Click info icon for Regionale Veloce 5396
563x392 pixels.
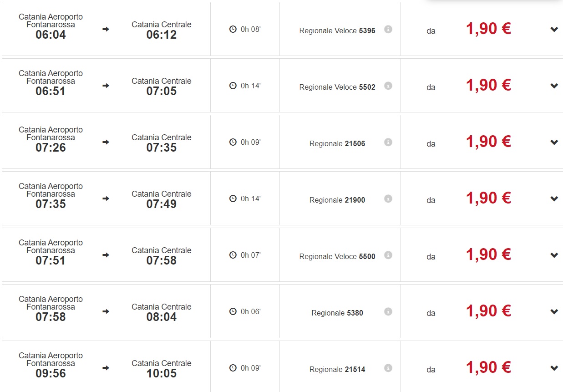(x=388, y=29)
